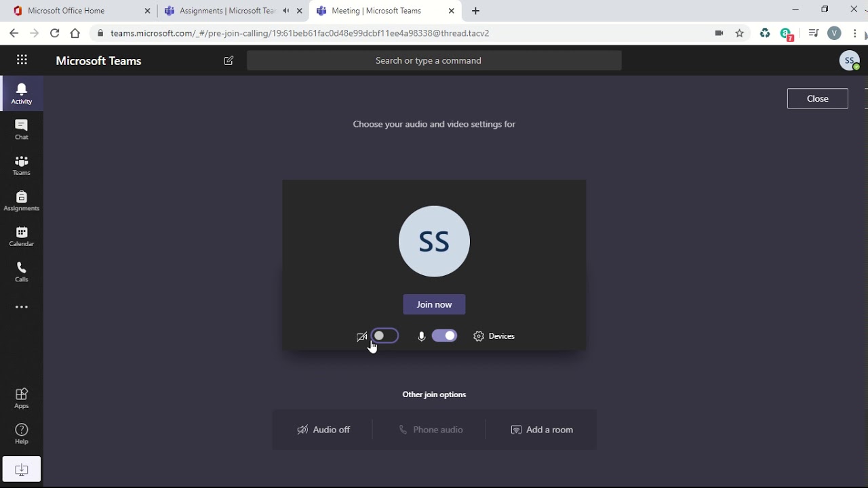Click the microphone icon
The image size is (868, 488).
tap(421, 336)
